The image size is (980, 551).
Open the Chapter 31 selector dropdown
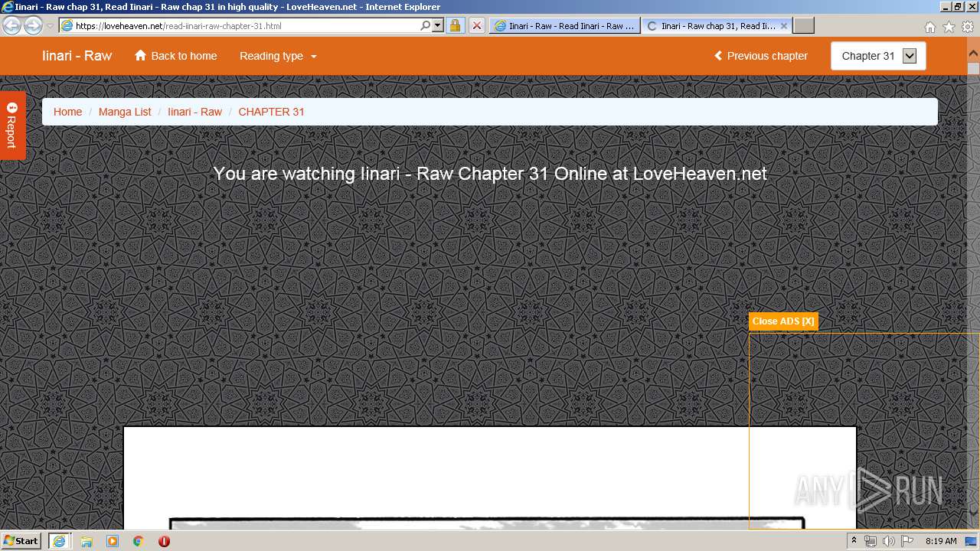coord(878,56)
